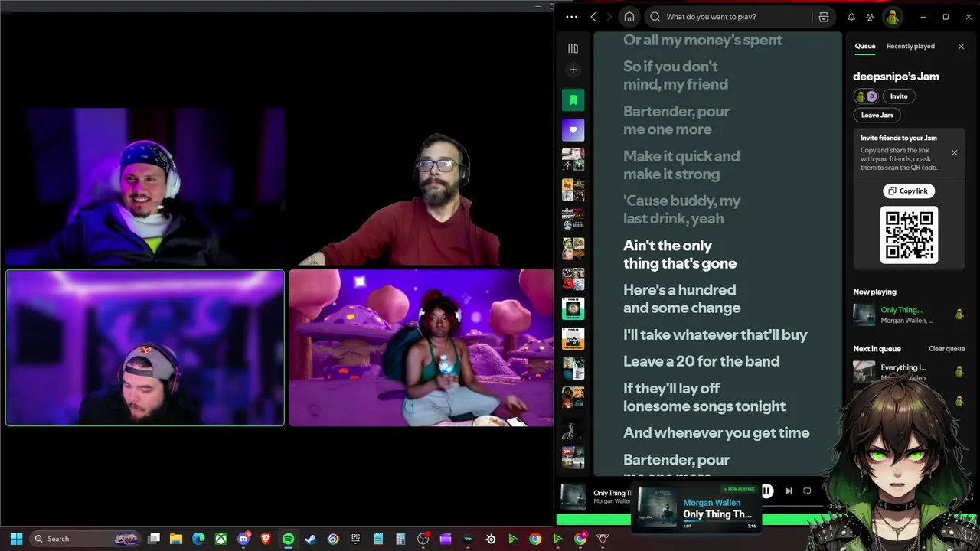Viewport: 980px width, 551px height.
Task: Click the Copy link button
Action: pyautogui.click(x=909, y=191)
